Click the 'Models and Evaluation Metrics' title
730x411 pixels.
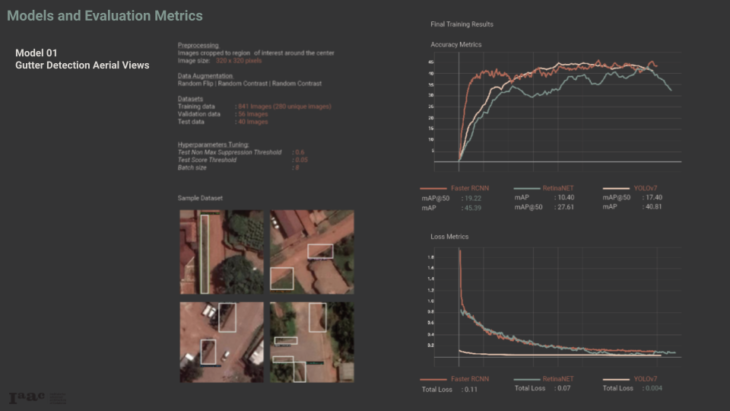coord(105,16)
